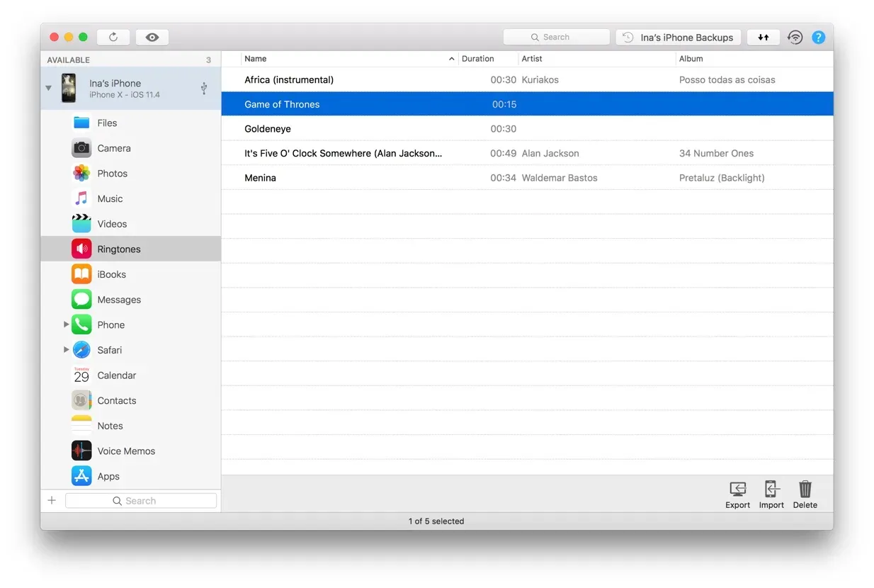Export the selected ringtone
Viewport: 874px width, 588px height.
click(737, 494)
